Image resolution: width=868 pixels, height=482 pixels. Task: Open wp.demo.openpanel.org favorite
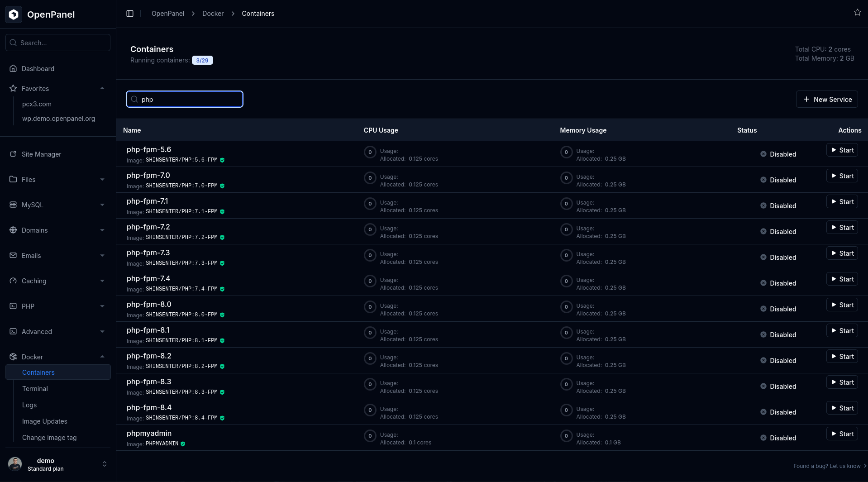click(58, 119)
